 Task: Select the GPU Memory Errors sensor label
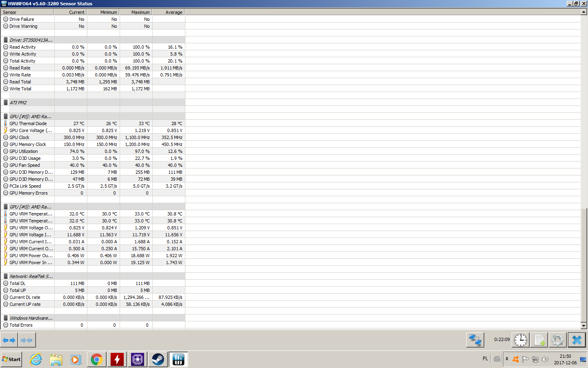[29, 193]
